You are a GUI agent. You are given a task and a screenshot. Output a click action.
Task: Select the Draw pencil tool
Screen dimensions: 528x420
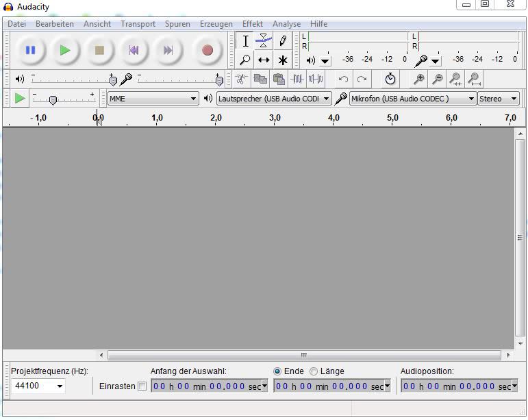(x=282, y=41)
